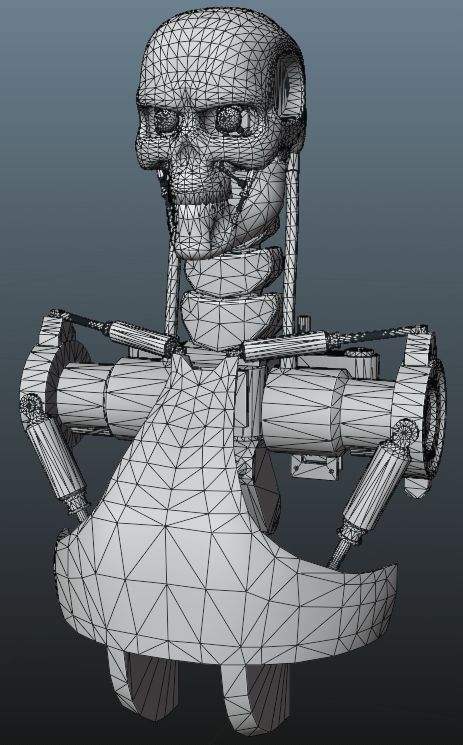Select the ring joint at far-right shoulder end
The height and width of the screenshot is (745, 463).
(x=435, y=416)
